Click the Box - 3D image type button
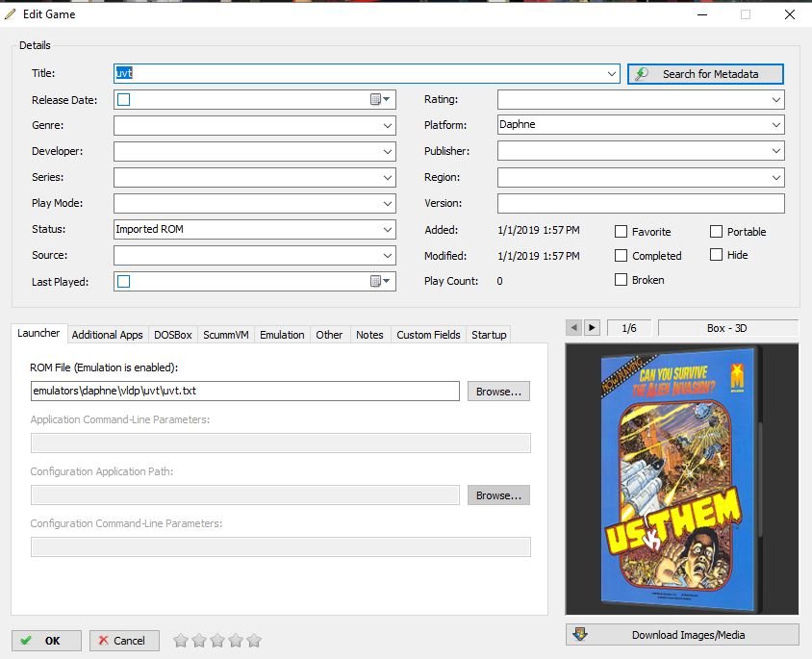The height and width of the screenshot is (659, 812). point(728,328)
